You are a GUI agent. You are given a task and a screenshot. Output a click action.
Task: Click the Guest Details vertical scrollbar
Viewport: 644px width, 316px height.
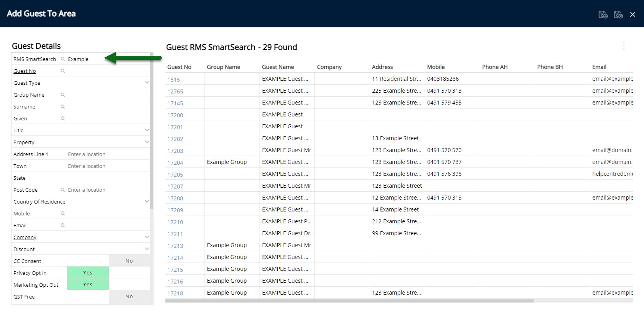pyautogui.click(x=152, y=131)
